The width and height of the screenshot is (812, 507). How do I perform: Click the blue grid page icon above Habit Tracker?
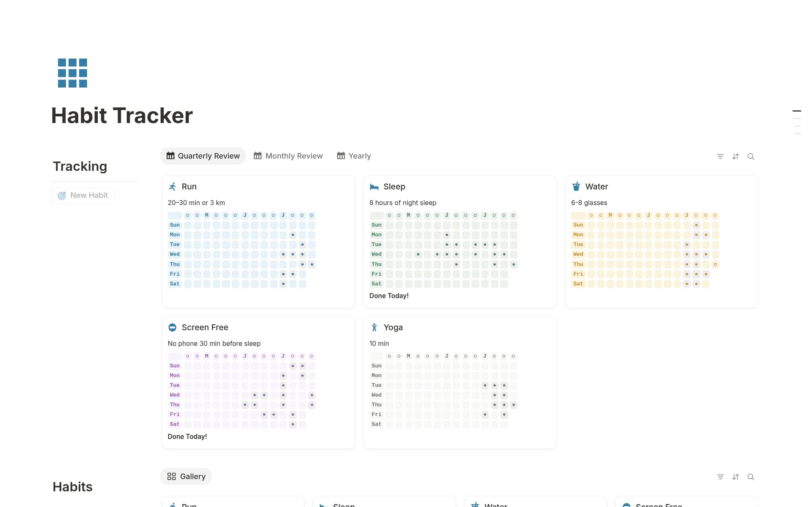(x=72, y=73)
